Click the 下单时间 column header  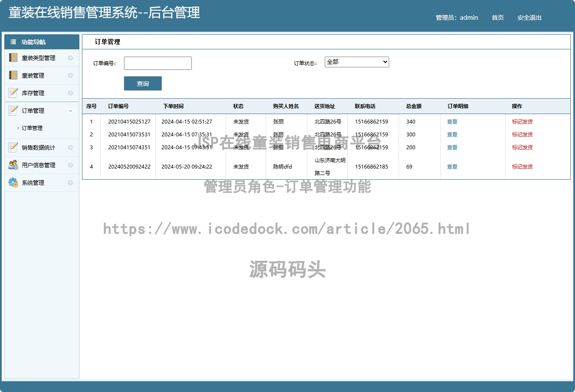pyautogui.click(x=173, y=106)
